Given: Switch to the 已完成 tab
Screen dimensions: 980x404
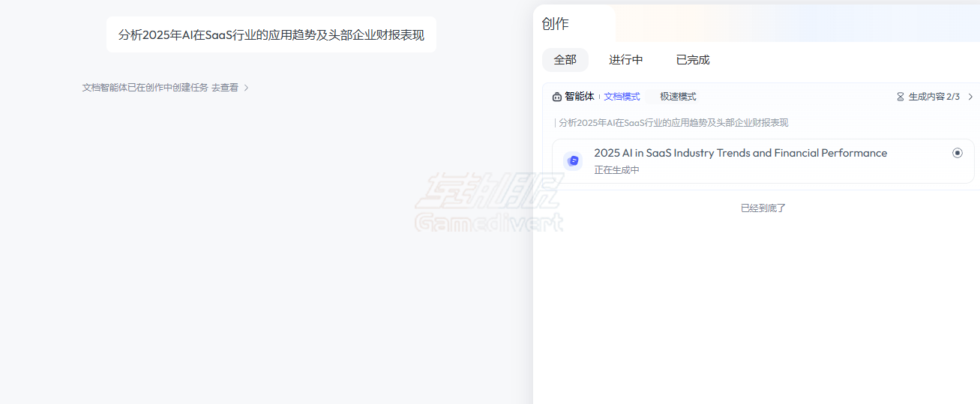Looking at the screenshot, I should tap(693, 60).
